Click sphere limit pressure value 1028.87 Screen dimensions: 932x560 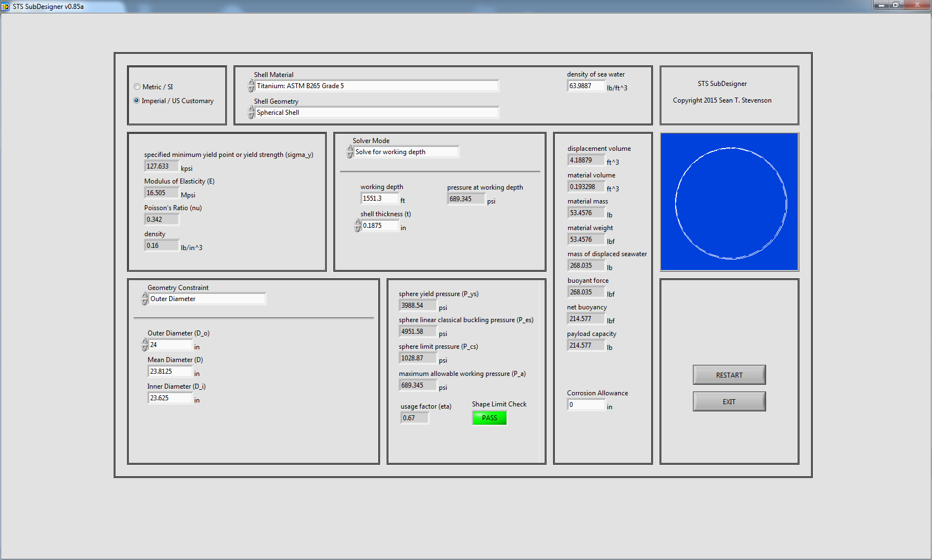pos(418,358)
